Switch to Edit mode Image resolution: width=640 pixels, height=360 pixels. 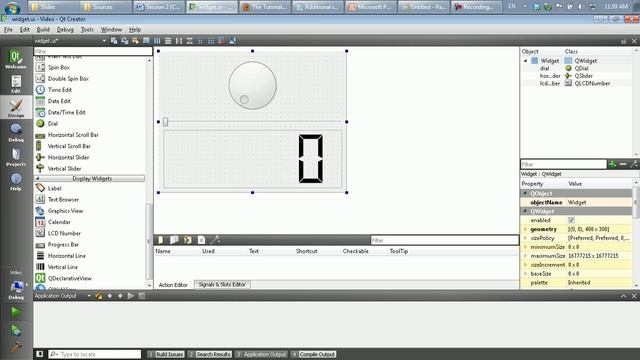tap(16, 84)
